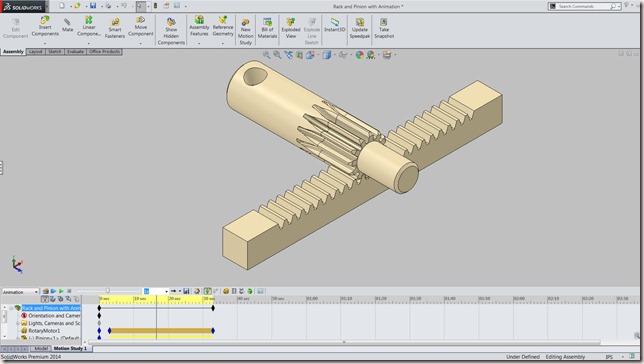Click the Insert Components tool
This screenshot has height=364, width=644.
[x=45, y=26]
